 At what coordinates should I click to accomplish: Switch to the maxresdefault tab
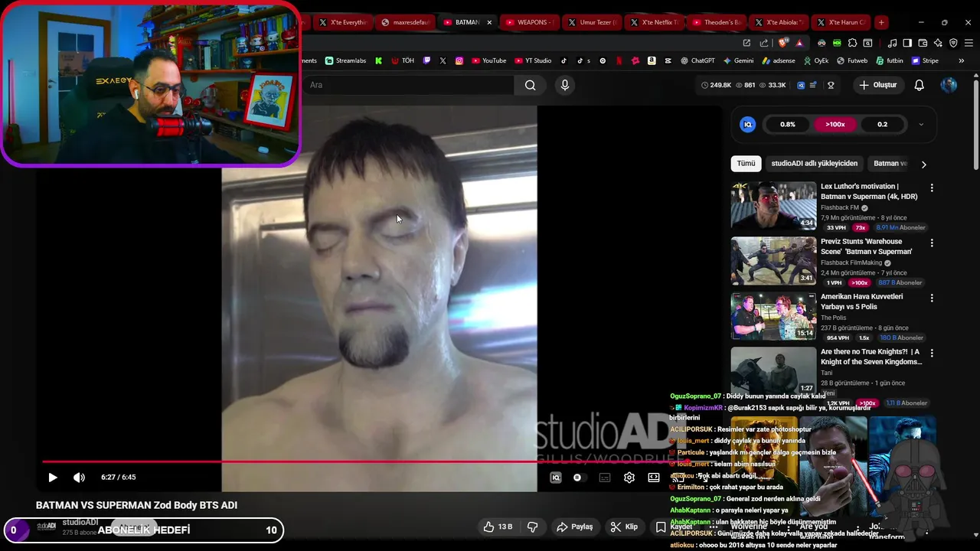(x=406, y=22)
